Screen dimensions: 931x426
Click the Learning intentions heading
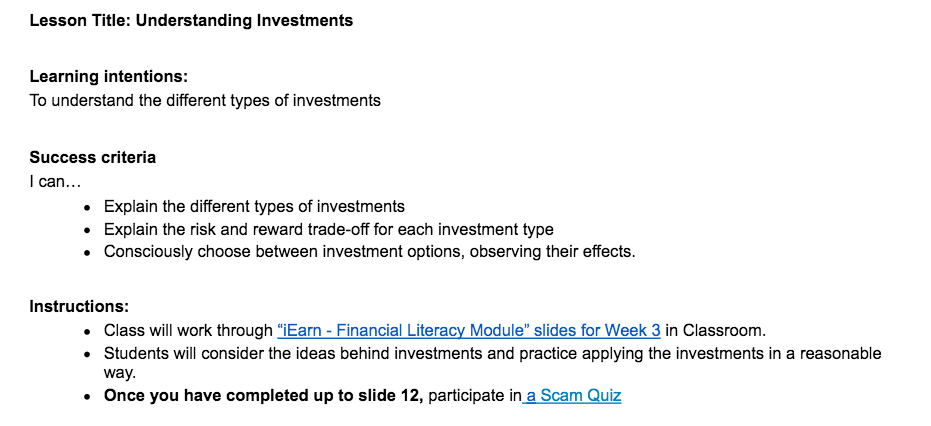pos(109,77)
